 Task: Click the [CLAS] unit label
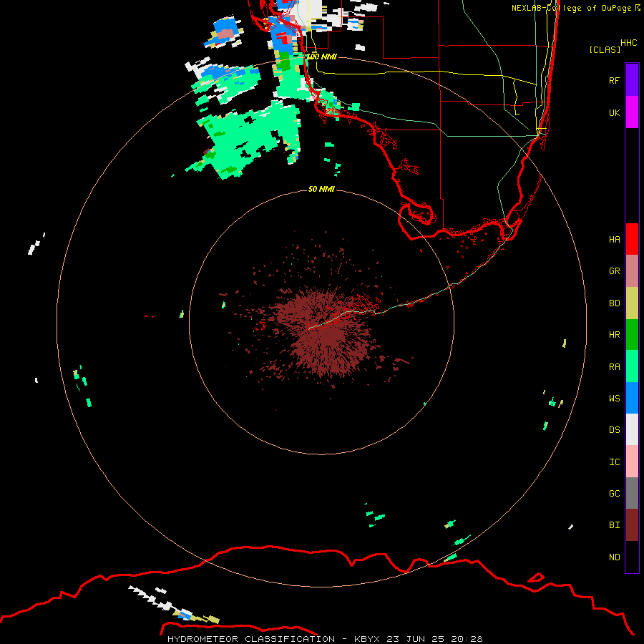pyautogui.click(x=605, y=49)
